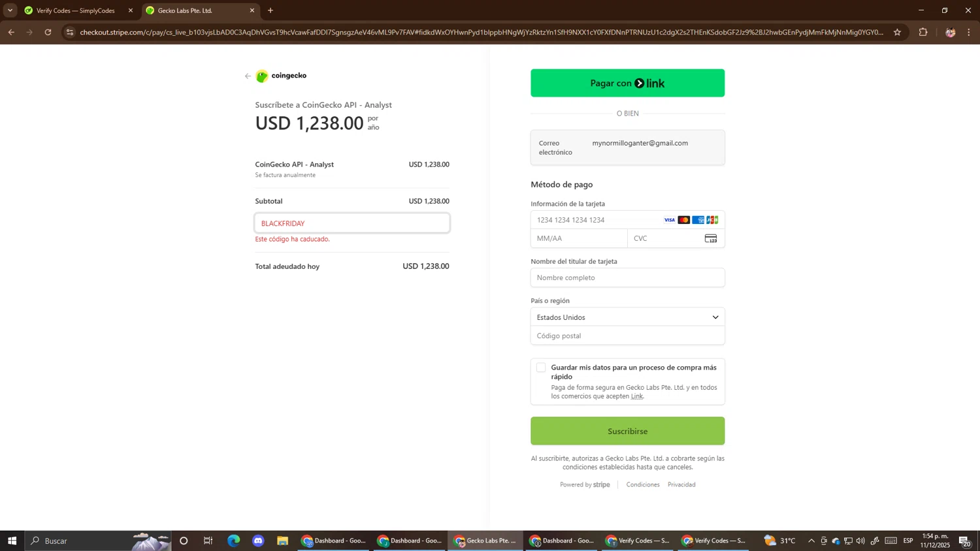Click the CVC card hint icon
Screen dimensions: 980x551
(x=711, y=238)
